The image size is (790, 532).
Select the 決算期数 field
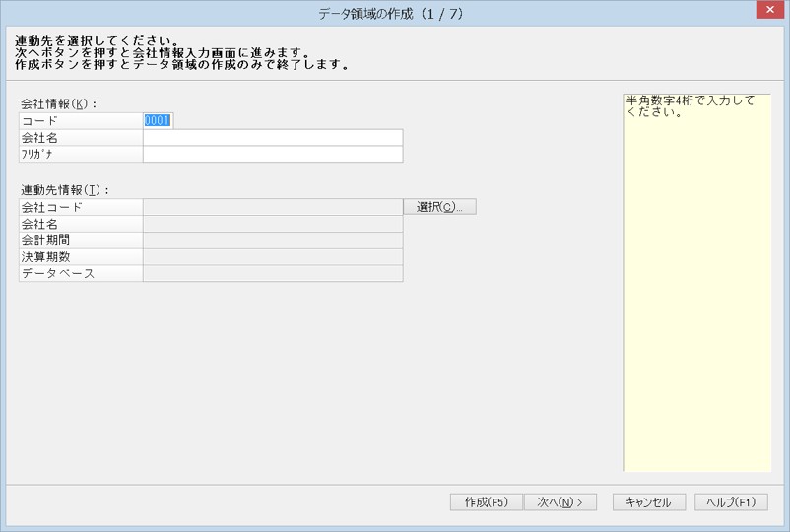(x=273, y=257)
